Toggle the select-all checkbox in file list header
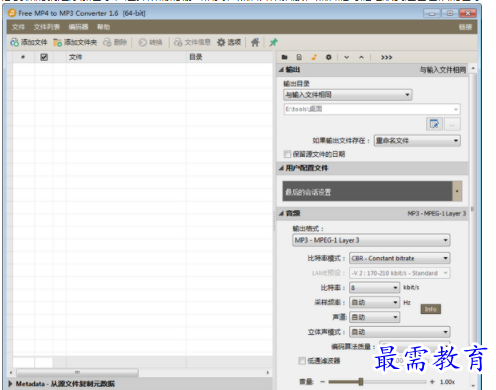The height and width of the screenshot is (390, 496). click(44, 57)
